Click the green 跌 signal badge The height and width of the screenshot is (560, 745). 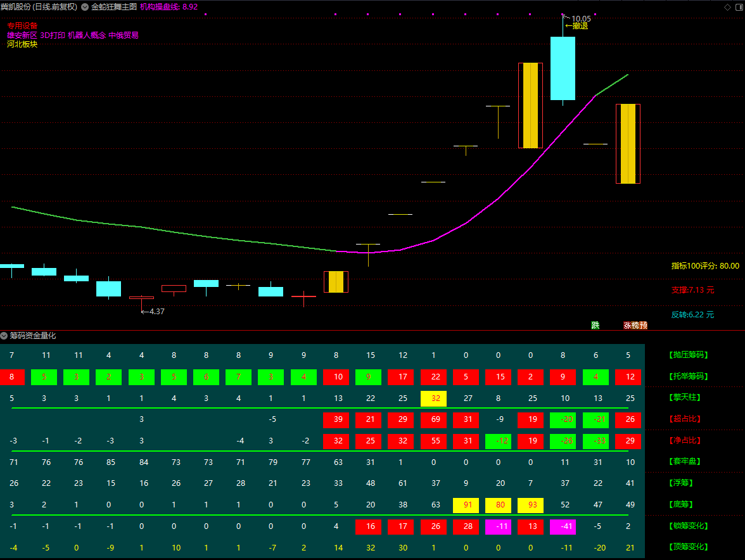(x=595, y=326)
